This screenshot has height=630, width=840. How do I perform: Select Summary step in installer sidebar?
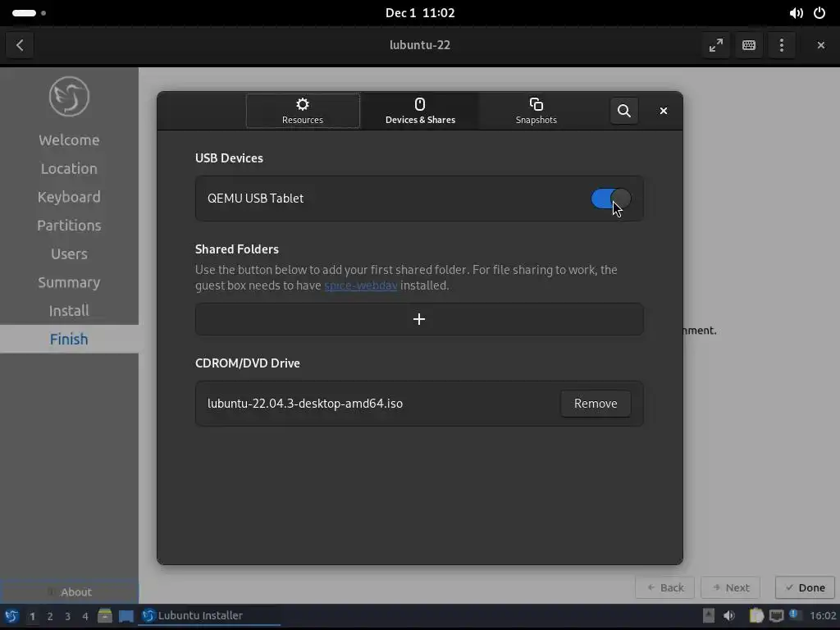(69, 282)
